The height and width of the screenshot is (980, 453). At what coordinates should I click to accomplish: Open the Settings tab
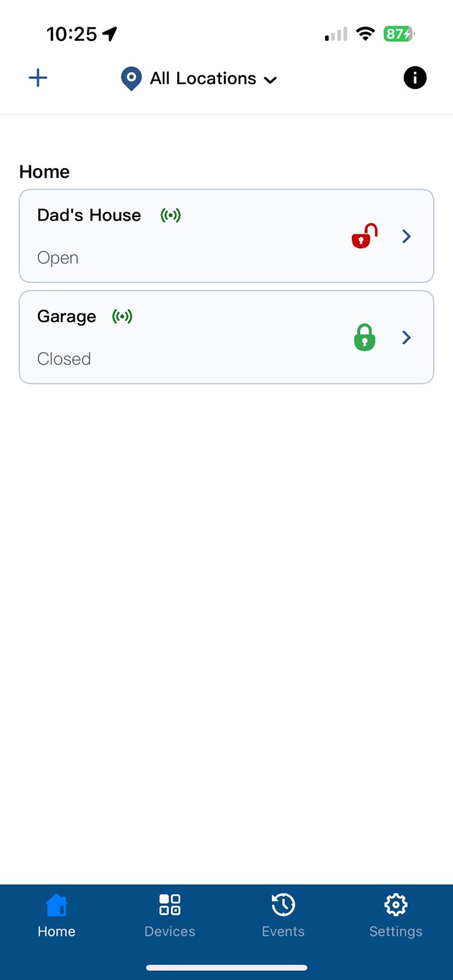tap(396, 916)
